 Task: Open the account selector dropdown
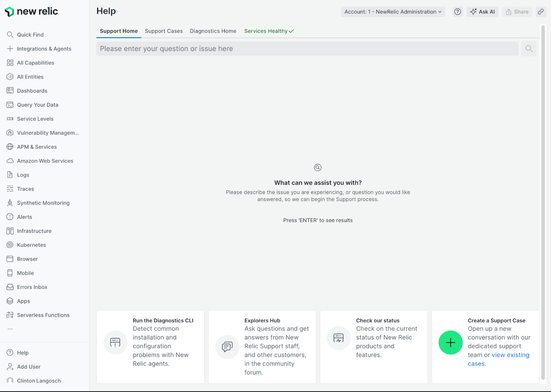[x=393, y=11]
